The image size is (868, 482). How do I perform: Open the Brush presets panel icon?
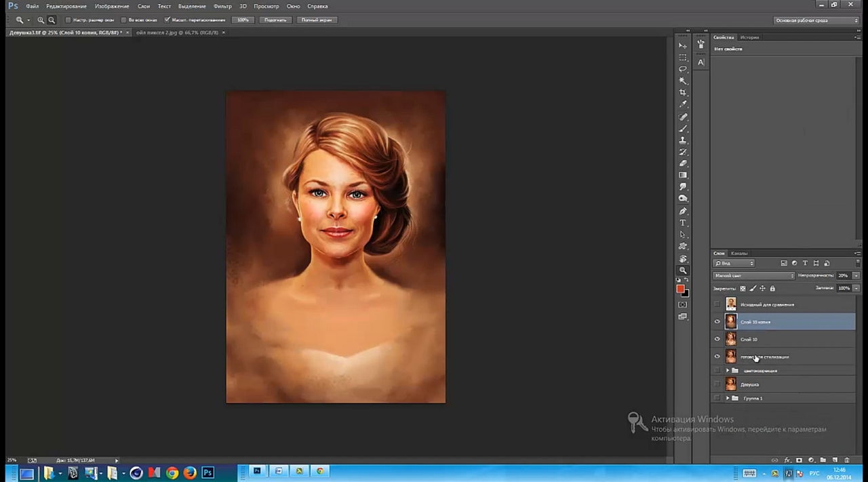tap(701, 45)
